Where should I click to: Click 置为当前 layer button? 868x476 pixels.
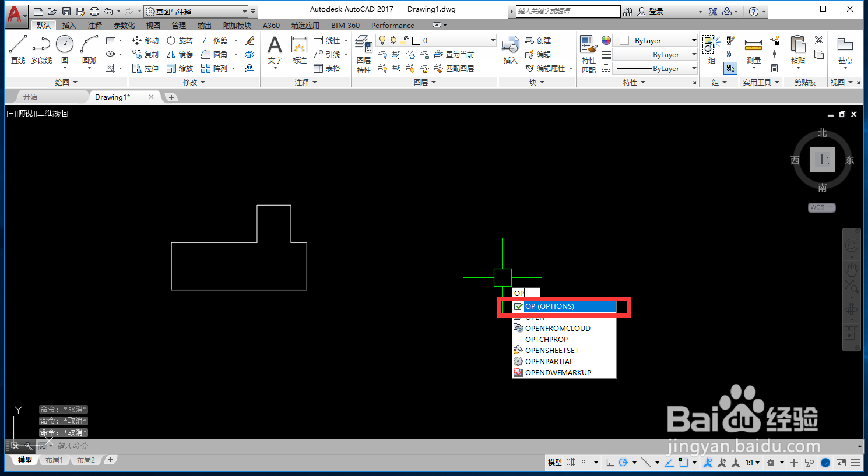454,54
